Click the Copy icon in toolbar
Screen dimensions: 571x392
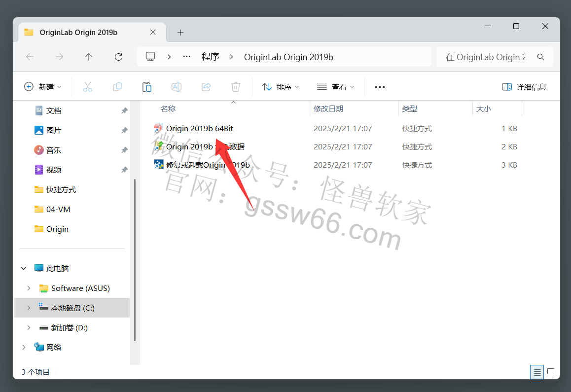(x=117, y=87)
